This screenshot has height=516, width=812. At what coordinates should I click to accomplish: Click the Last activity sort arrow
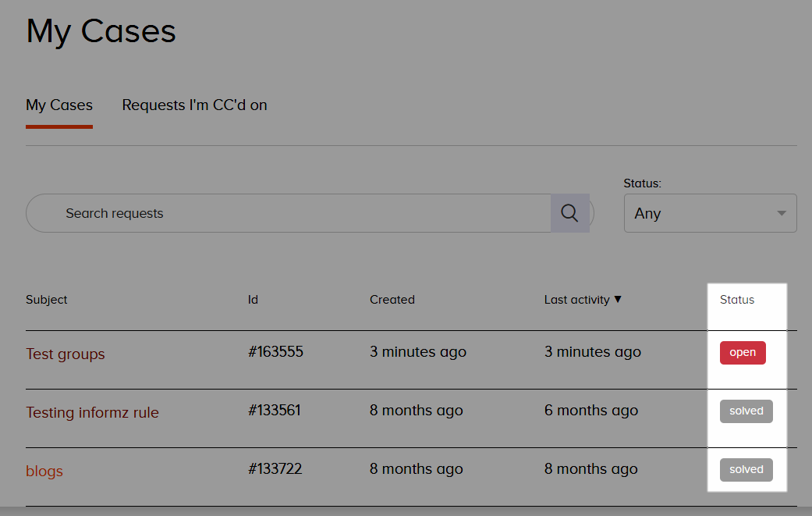click(x=617, y=300)
